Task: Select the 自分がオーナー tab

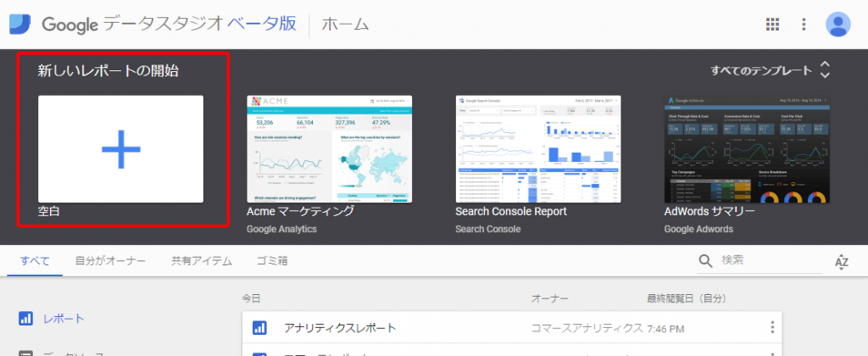Action: tap(110, 261)
